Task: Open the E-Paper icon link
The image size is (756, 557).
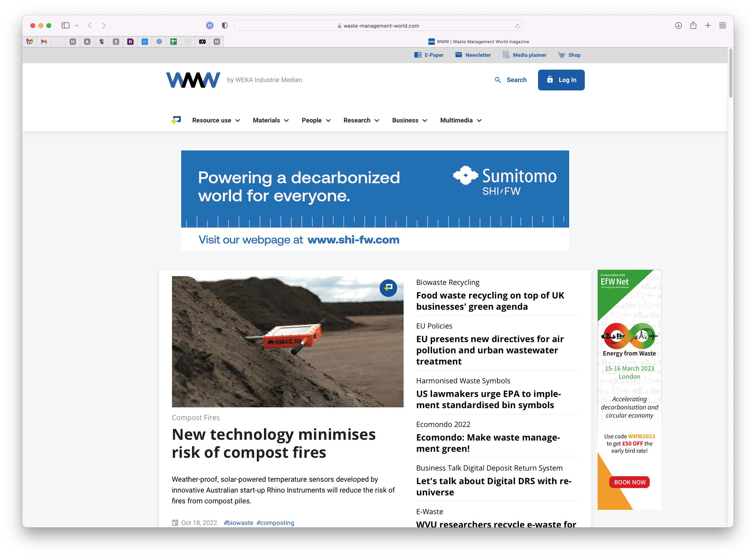Action: (x=418, y=55)
